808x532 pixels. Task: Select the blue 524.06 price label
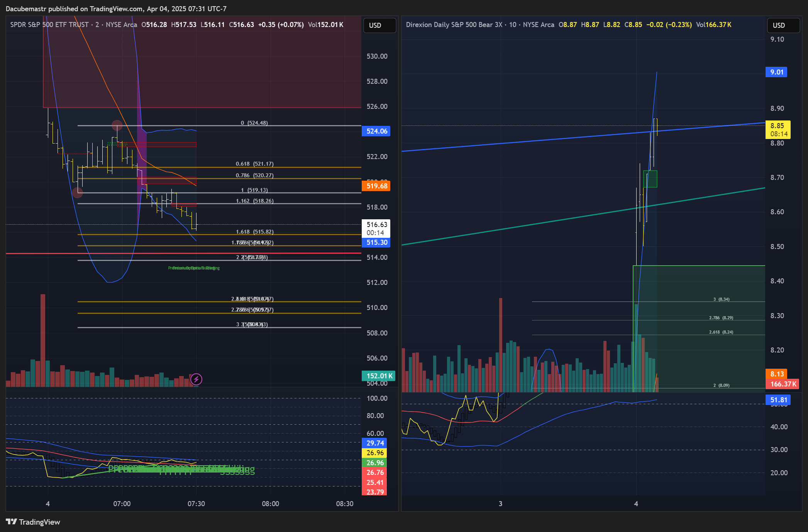376,131
